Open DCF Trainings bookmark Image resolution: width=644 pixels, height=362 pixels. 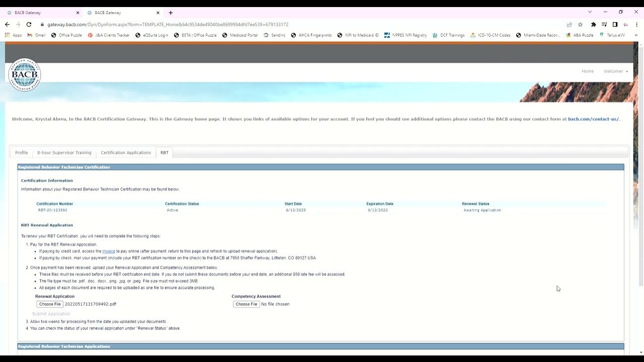tap(448, 35)
